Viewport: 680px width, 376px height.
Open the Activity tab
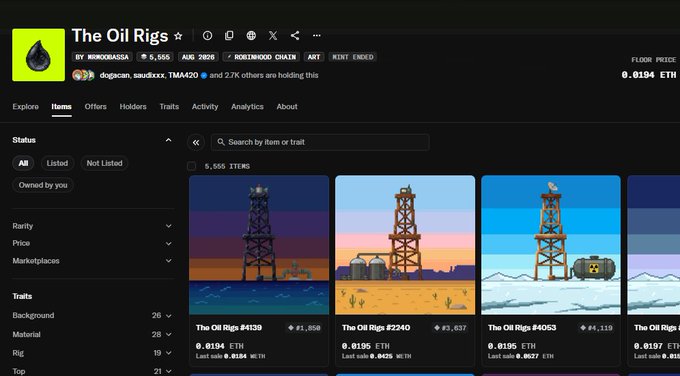pyautogui.click(x=205, y=107)
